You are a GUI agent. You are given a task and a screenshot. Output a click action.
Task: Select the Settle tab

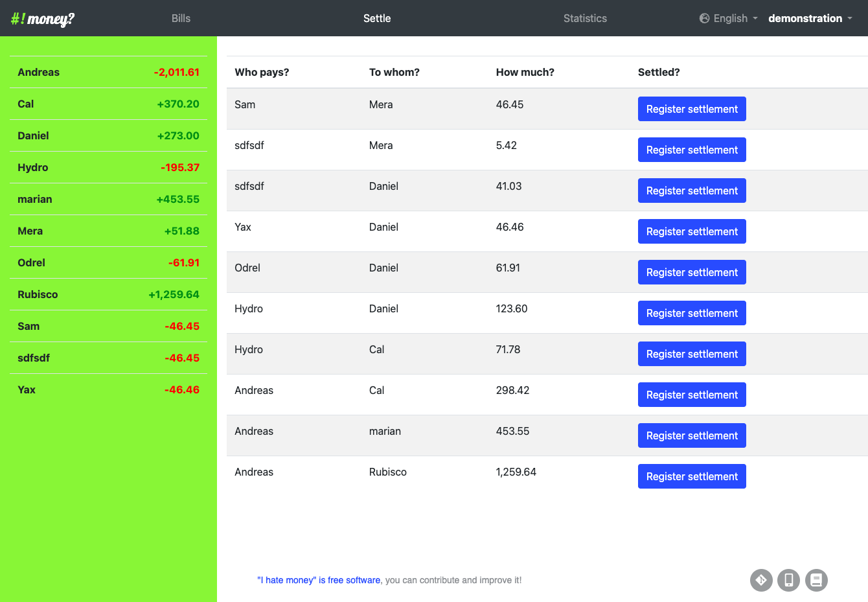pos(377,18)
